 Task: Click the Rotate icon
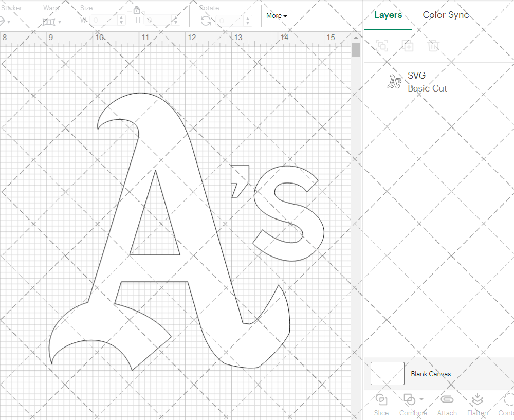206,21
